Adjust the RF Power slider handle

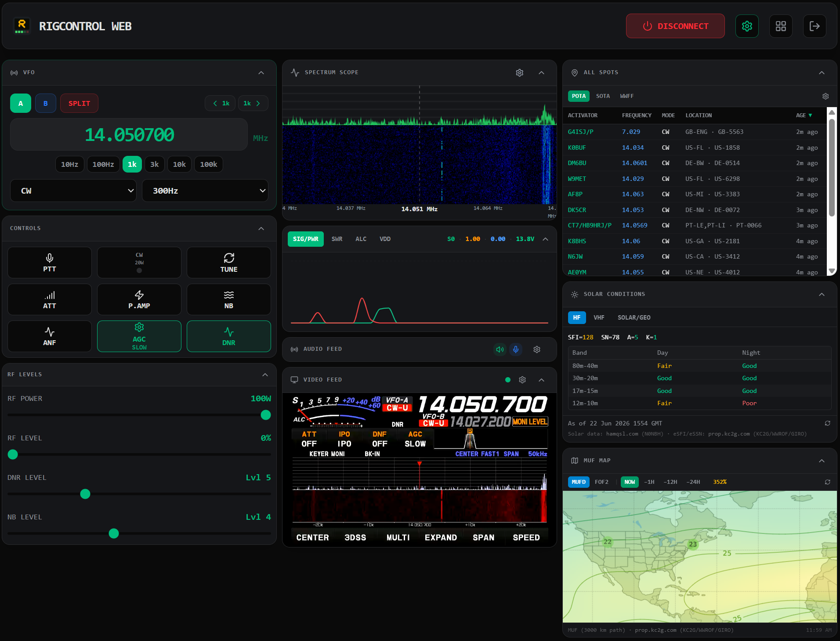[266, 415]
